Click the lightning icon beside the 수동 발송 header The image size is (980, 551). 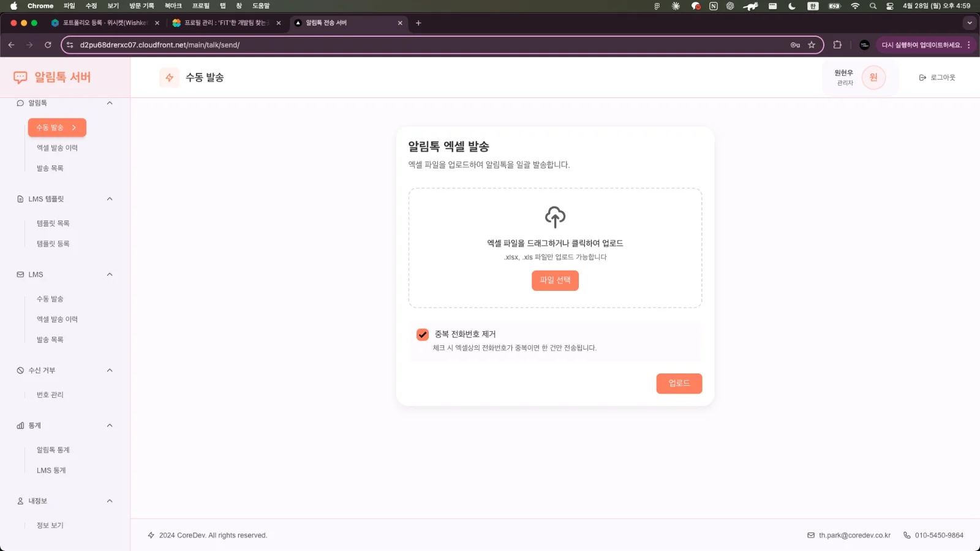[x=170, y=78]
